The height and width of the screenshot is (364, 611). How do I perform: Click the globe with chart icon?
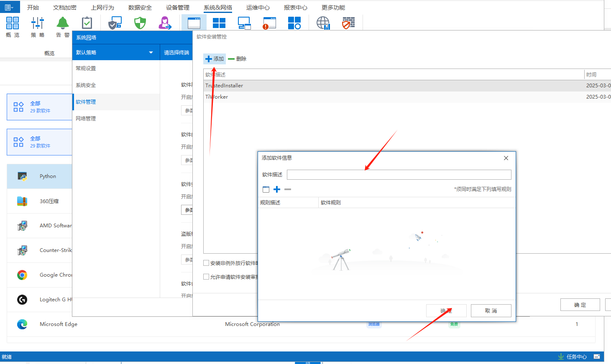323,23
